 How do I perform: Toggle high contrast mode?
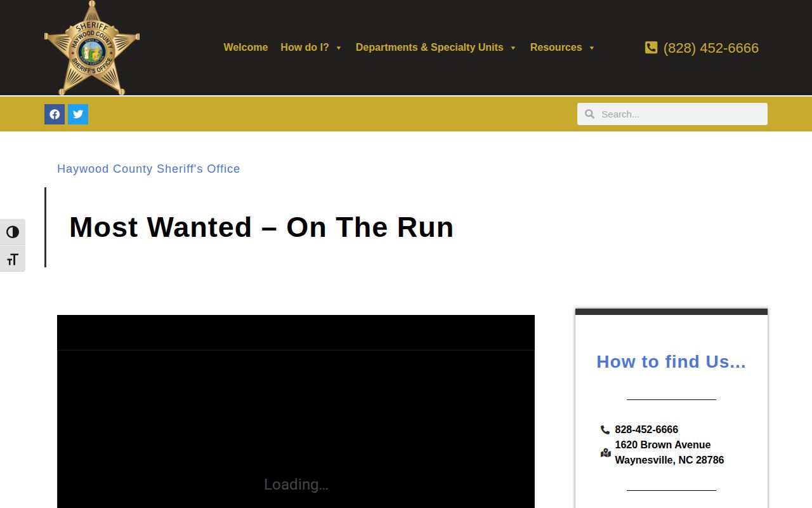point(13,232)
